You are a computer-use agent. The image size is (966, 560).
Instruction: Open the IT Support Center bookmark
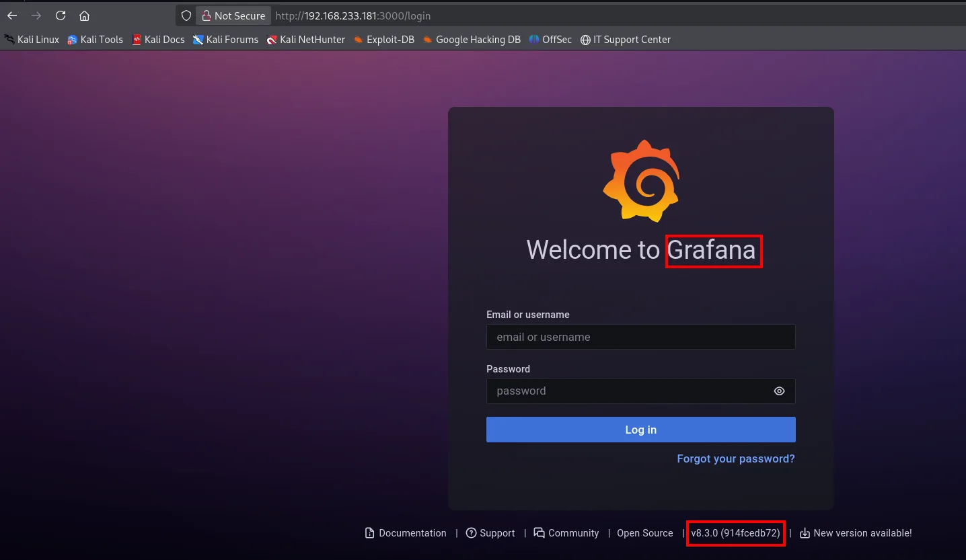[626, 40]
